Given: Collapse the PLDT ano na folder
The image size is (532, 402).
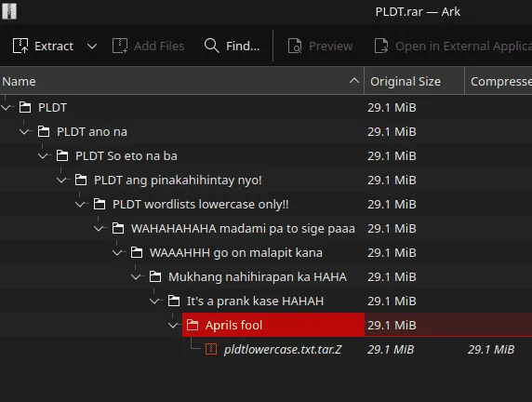Looking at the screenshot, I should tap(24, 132).
